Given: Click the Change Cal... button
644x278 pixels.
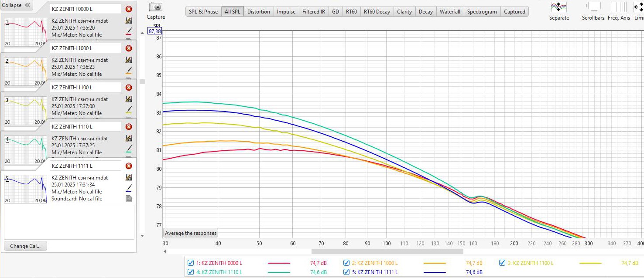Looking at the screenshot, I should (x=25, y=246).
